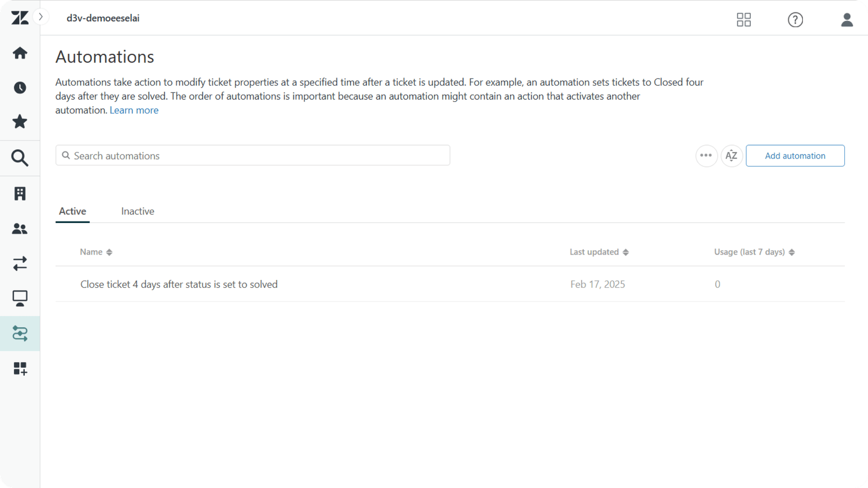Open Workspaces via the monitor icon
Image resolution: width=868 pixels, height=488 pixels.
(20, 298)
